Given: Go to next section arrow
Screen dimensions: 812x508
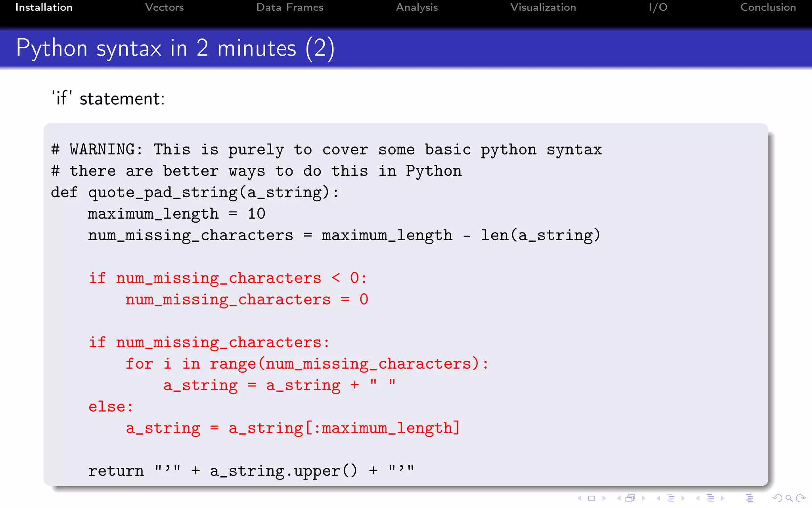Looking at the screenshot, I should point(723,498).
